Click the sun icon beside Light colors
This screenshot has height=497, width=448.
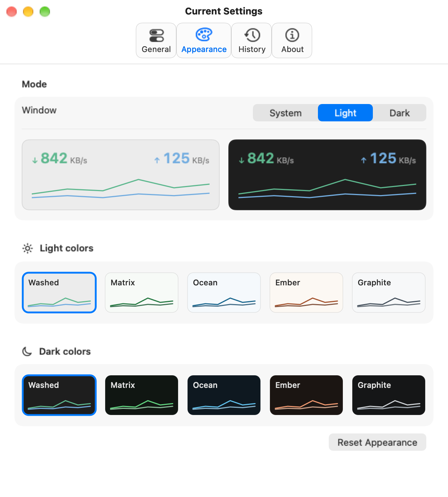(x=27, y=248)
